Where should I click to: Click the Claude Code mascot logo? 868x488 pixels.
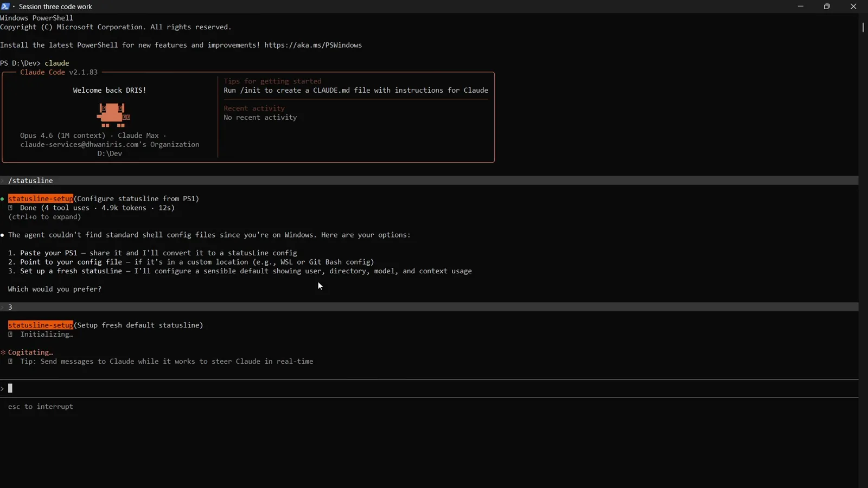pyautogui.click(x=113, y=115)
